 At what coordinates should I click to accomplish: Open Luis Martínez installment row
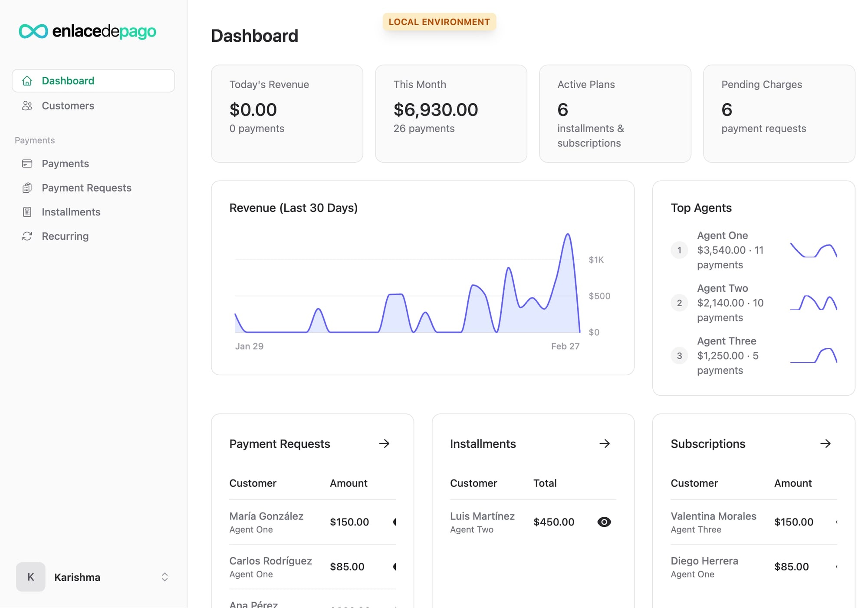pos(533,522)
